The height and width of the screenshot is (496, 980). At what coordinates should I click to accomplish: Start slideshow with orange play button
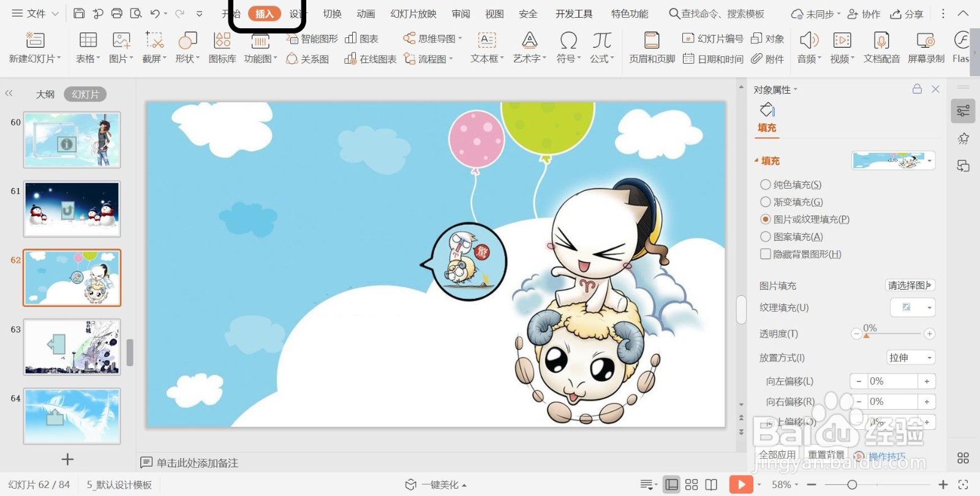(x=741, y=484)
